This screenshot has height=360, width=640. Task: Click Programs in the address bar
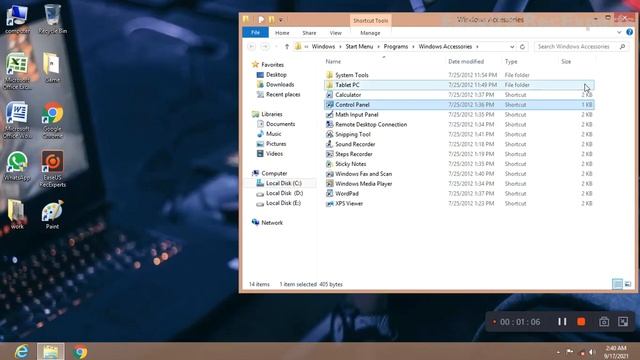pos(396,47)
